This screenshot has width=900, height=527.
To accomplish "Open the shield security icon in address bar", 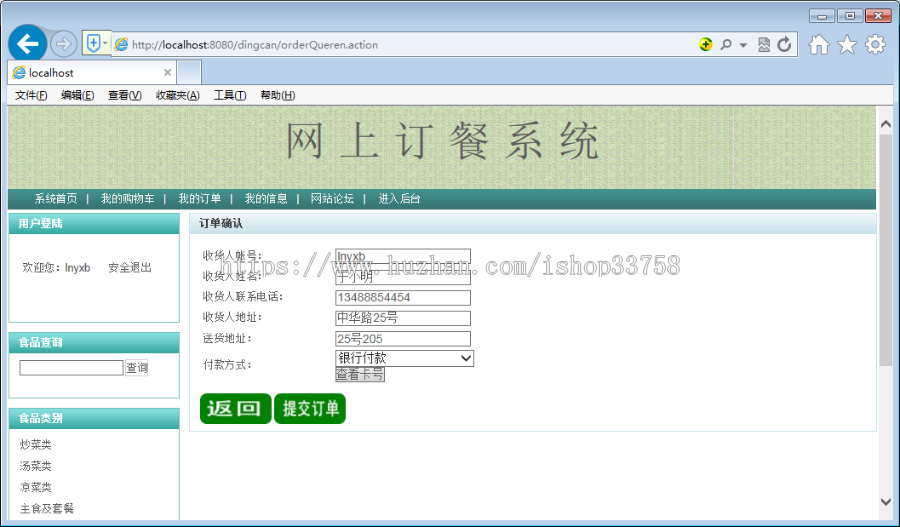I will [x=94, y=43].
